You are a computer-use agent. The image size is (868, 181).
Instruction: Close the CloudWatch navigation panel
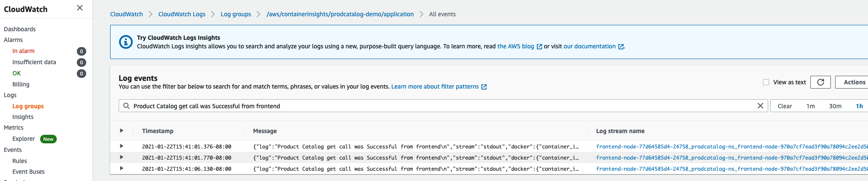coord(80,8)
